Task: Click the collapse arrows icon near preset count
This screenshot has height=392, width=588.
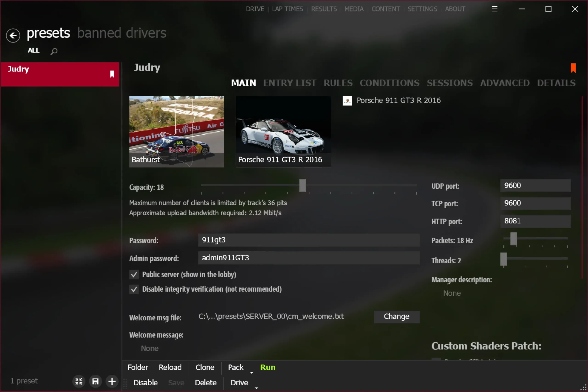Action: pyautogui.click(x=79, y=381)
